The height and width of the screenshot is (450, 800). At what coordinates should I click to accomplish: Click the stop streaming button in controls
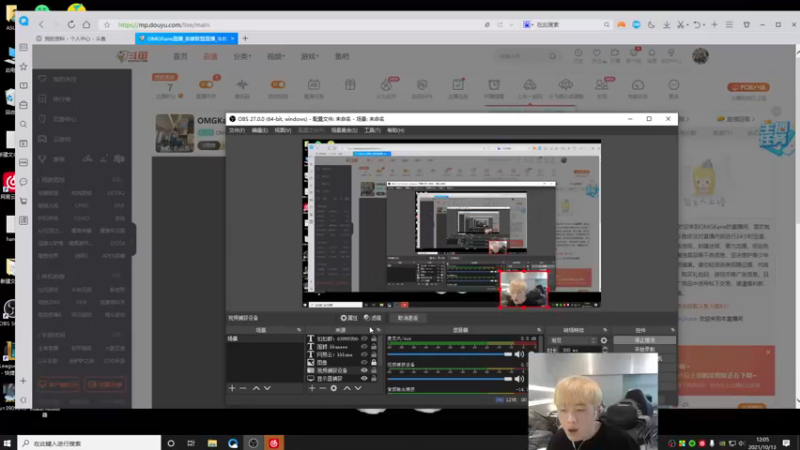(644, 340)
